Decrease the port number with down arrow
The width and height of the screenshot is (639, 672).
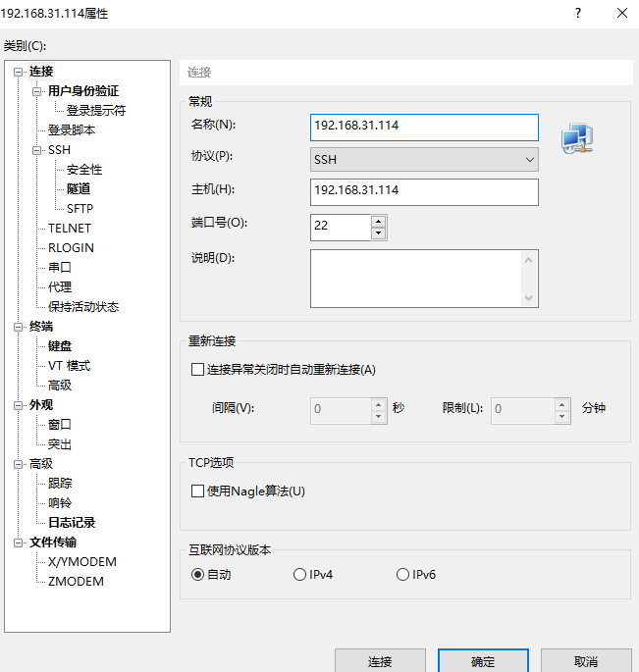click(378, 233)
